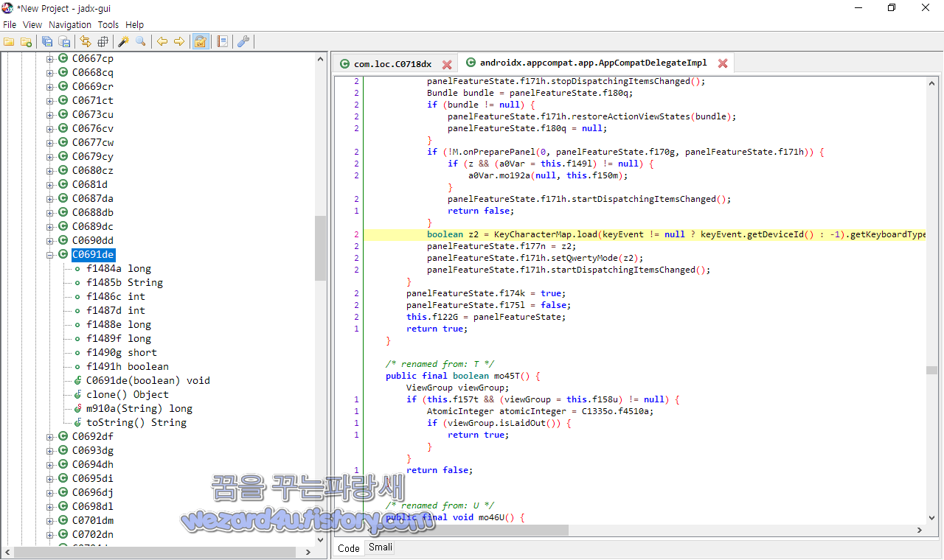The height and width of the screenshot is (560, 944).
Task: Open the Help menu
Action: tap(134, 24)
